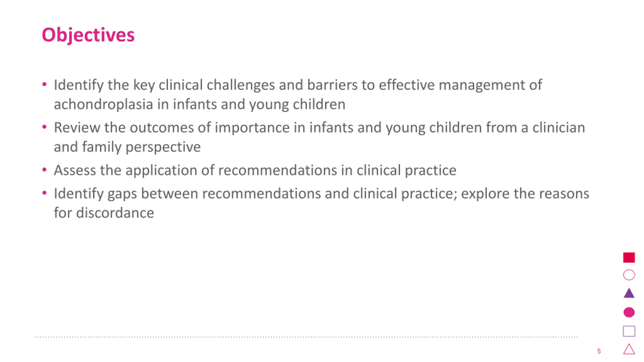The height and width of the screenshot is (362, 644).
Task: Click 'Assess the application of recommendations' line
Action: click(x=255, y=170)
